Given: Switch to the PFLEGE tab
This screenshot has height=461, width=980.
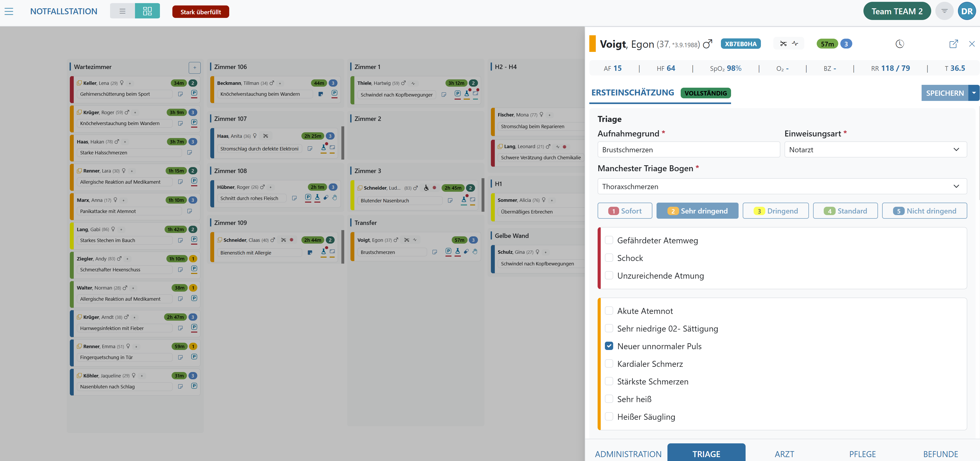Looking at the screenshot, I should tap(862, 454).
